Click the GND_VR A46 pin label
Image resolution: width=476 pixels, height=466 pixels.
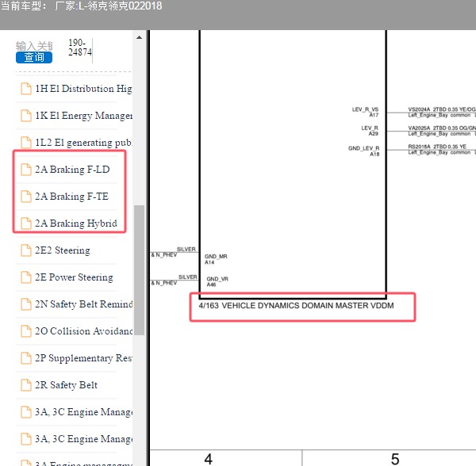[x=217, y=281]
